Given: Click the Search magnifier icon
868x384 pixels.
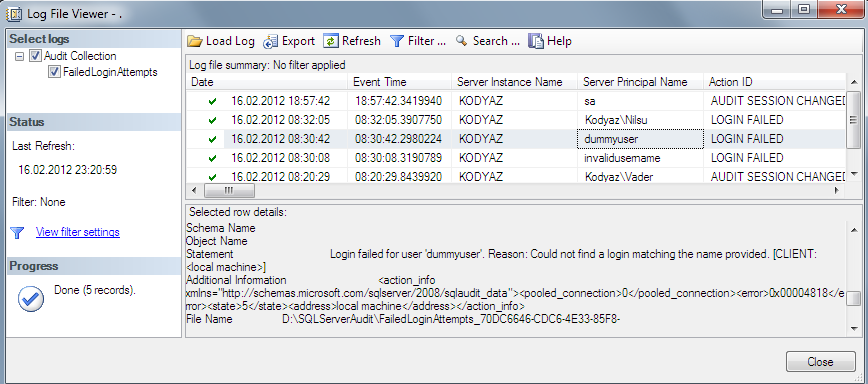Looking at the screenshot, I should 462,41.
